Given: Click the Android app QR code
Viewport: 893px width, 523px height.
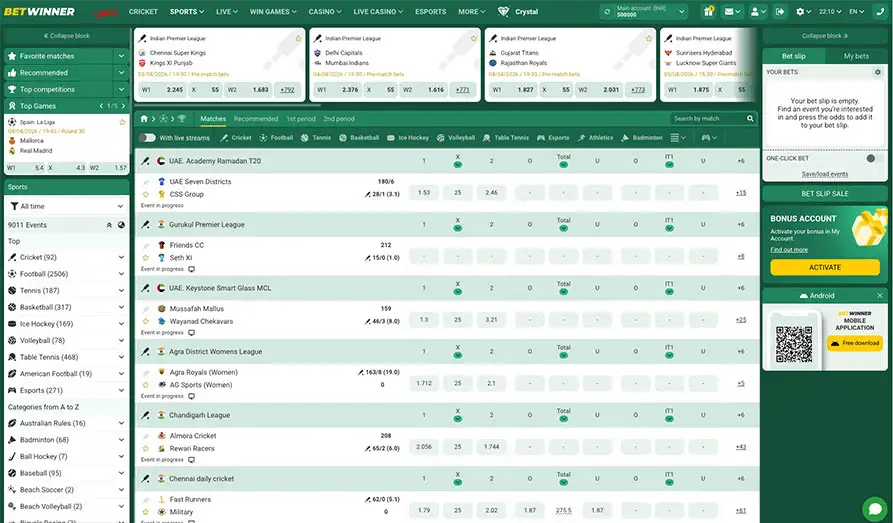Looking at the screenshot, I should tap(794, 344).
